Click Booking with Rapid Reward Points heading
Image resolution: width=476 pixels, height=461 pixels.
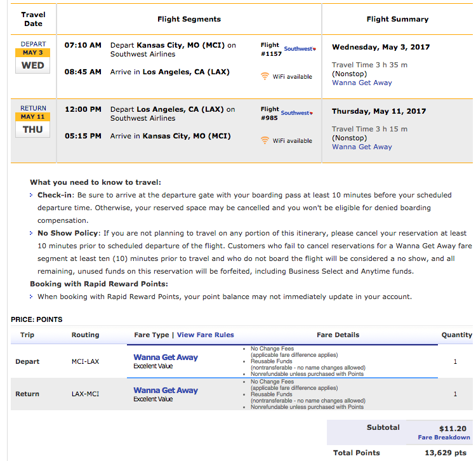point(98,284)
